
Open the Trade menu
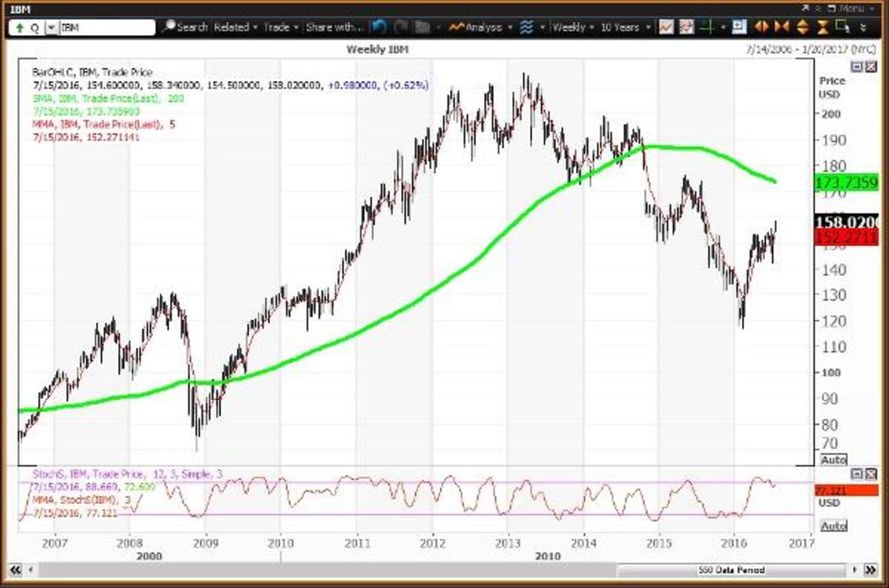click(281, 27)
